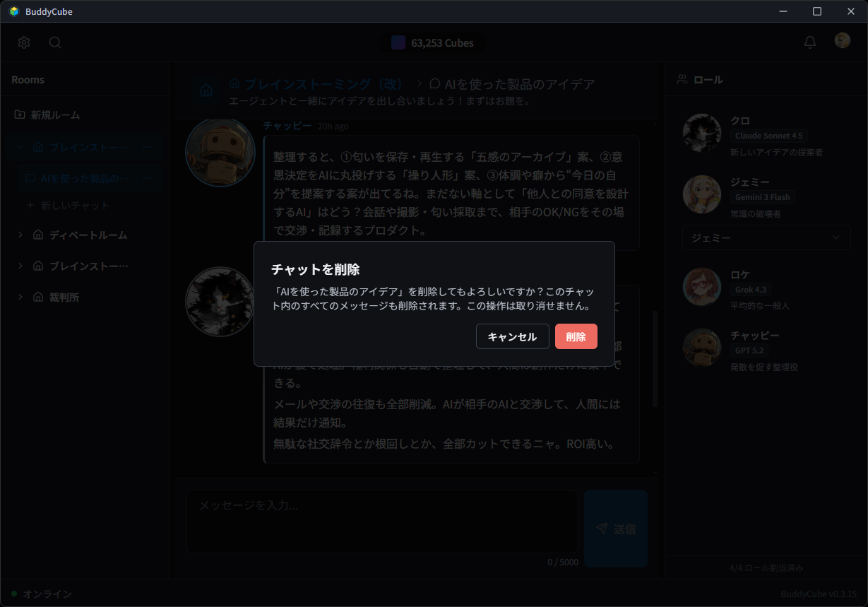
Task: Open the ジェミー role dropdown
Action: [x=766, y=238]
